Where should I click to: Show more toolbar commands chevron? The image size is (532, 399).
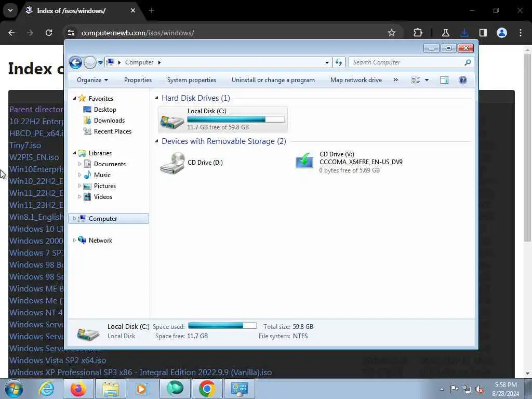(x=395, y=80)
